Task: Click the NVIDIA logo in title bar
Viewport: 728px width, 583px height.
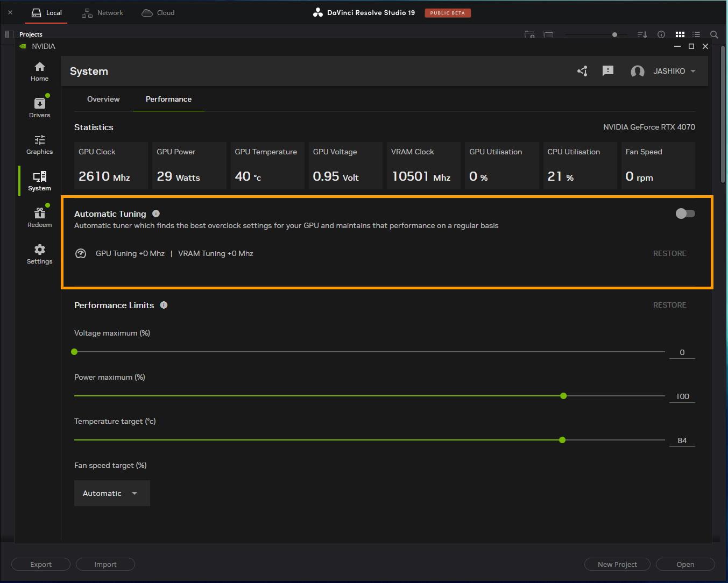Action: (23, 46)
